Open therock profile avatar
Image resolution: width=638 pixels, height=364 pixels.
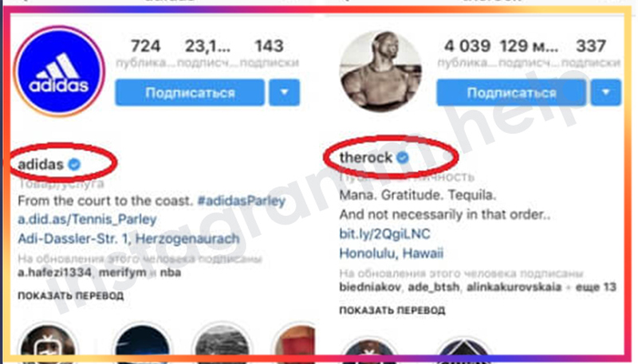(380, 71)
